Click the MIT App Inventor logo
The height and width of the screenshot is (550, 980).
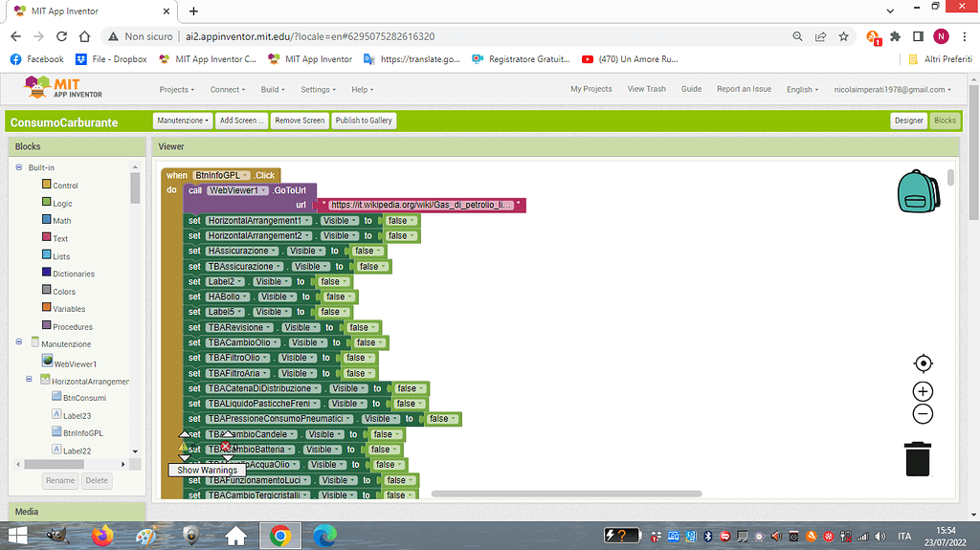click(63, 89)
